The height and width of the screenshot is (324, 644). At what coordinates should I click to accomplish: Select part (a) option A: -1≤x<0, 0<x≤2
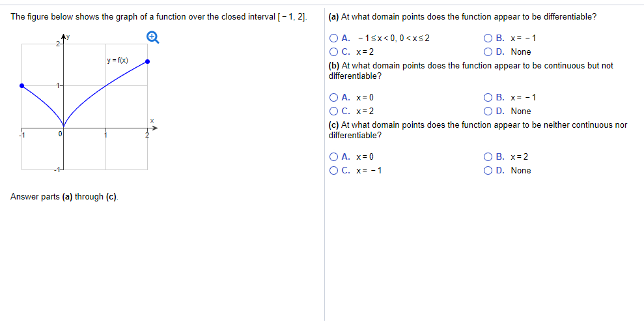coord(334,38)
